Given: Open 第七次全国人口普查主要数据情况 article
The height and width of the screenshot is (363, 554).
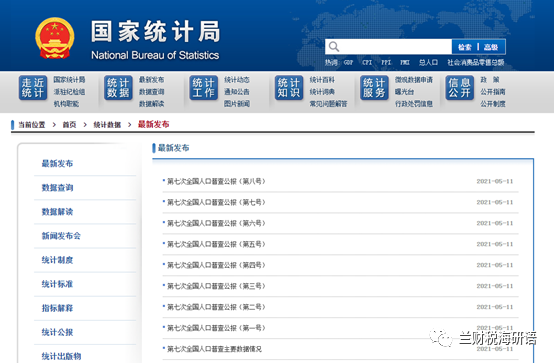Looking at the screenshot, I should (x=214, y=349).
